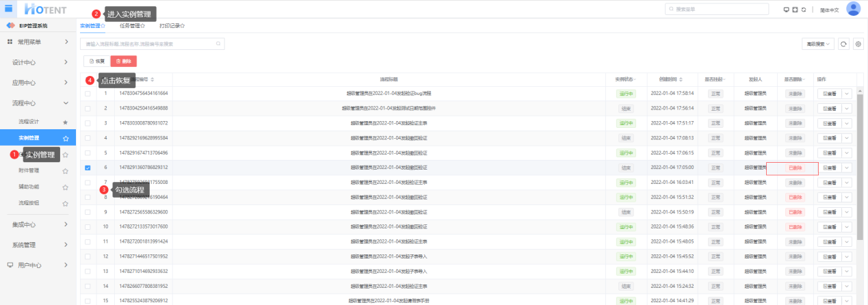Viewport: 868px width, 305px height.
Task: Switch to the 任务管理 tab
Action: point(129,26)
